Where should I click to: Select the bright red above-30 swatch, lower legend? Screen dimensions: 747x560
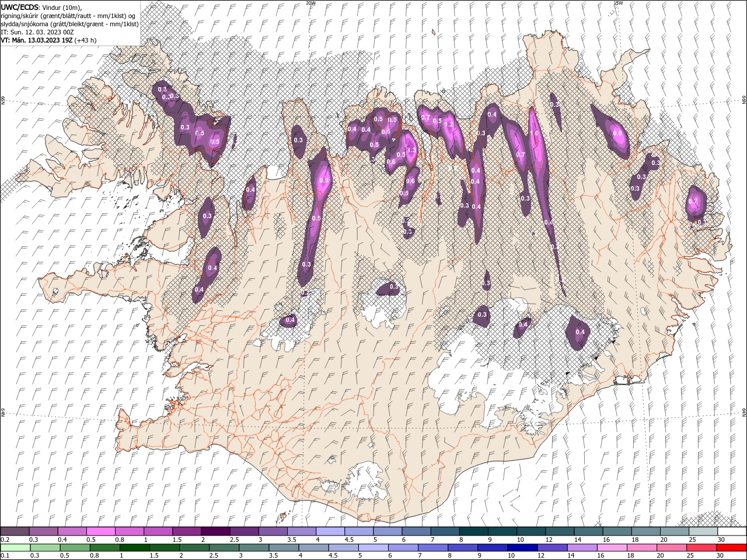coord(732,548)
